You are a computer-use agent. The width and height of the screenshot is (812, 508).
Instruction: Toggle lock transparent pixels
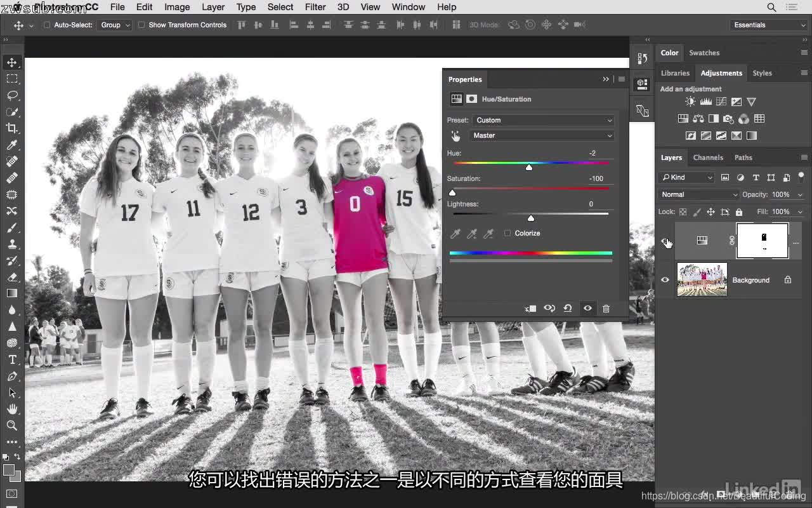pos(683,211)
